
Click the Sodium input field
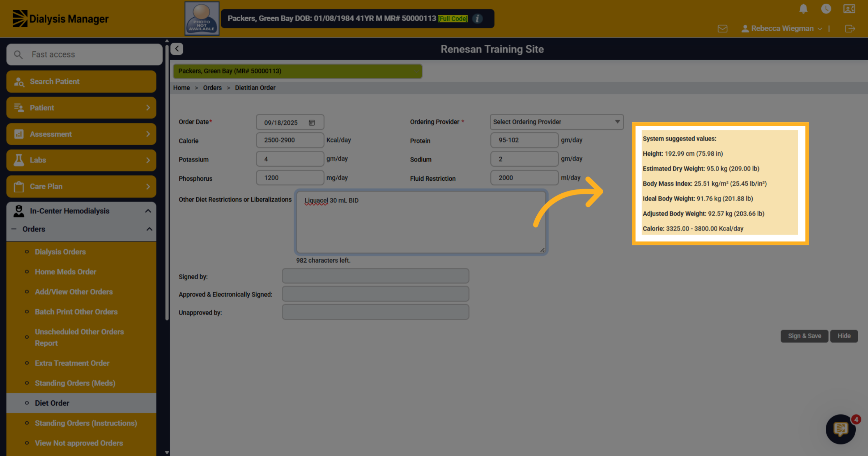point(524,159)
